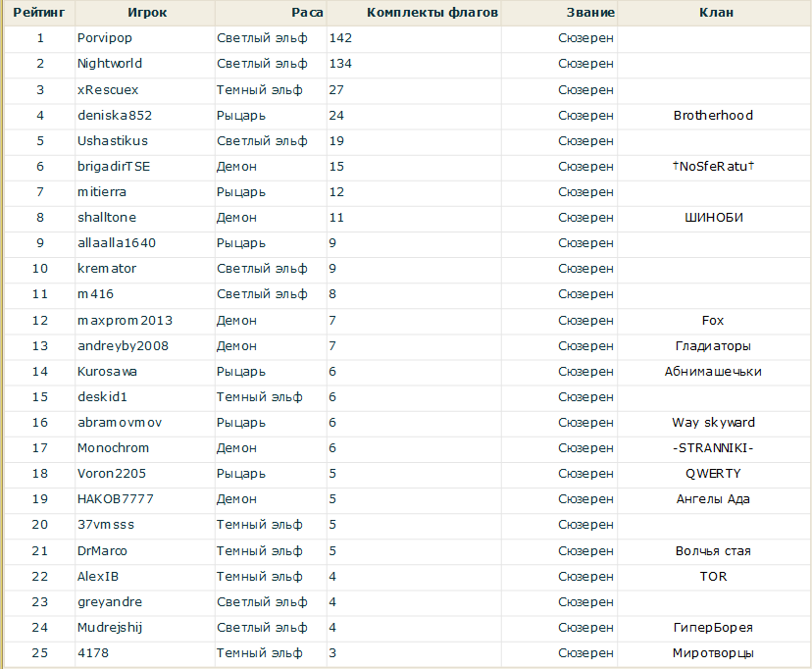
Task: Click the Комплекты флагов column header
Action: (x=431, y=13)
